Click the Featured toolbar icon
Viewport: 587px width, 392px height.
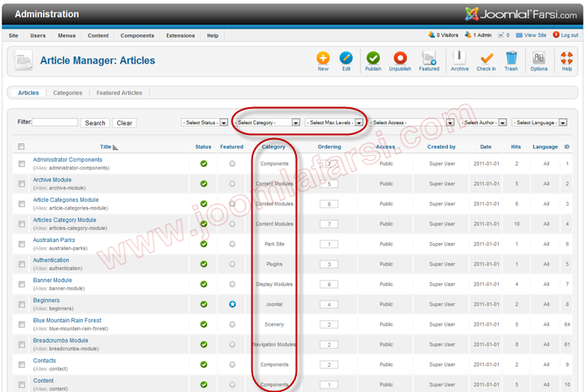[429, 59]
